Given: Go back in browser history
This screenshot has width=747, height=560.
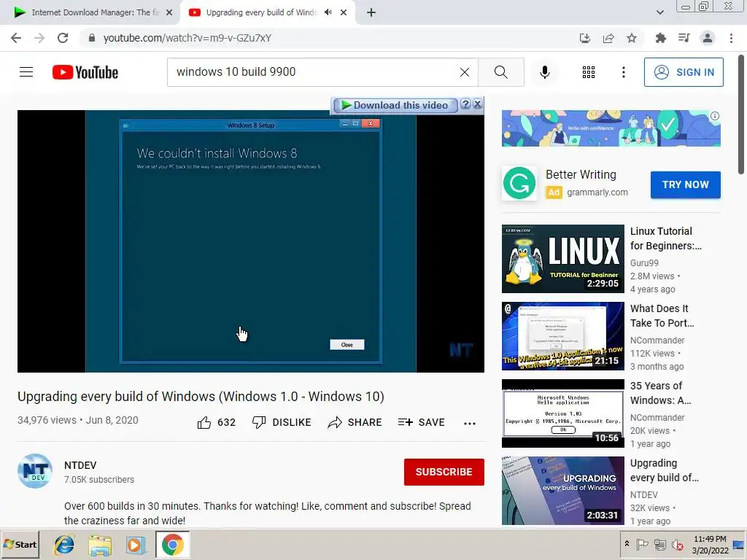Looking at the screenshot, I should coord(16,38).
